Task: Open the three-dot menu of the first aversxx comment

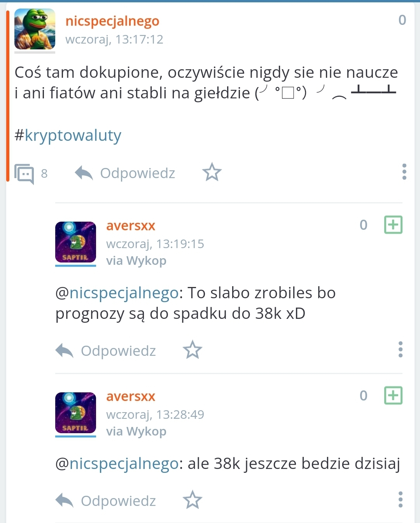Action: click(x=401, y=350)
